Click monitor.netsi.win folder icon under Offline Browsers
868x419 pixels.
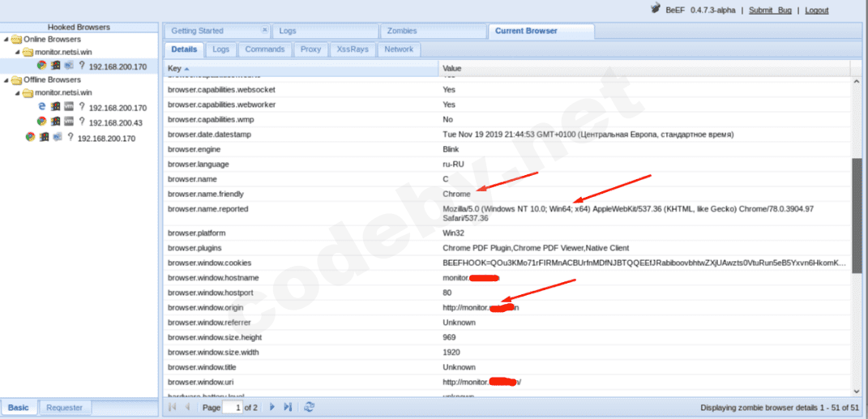click(28, 93)
